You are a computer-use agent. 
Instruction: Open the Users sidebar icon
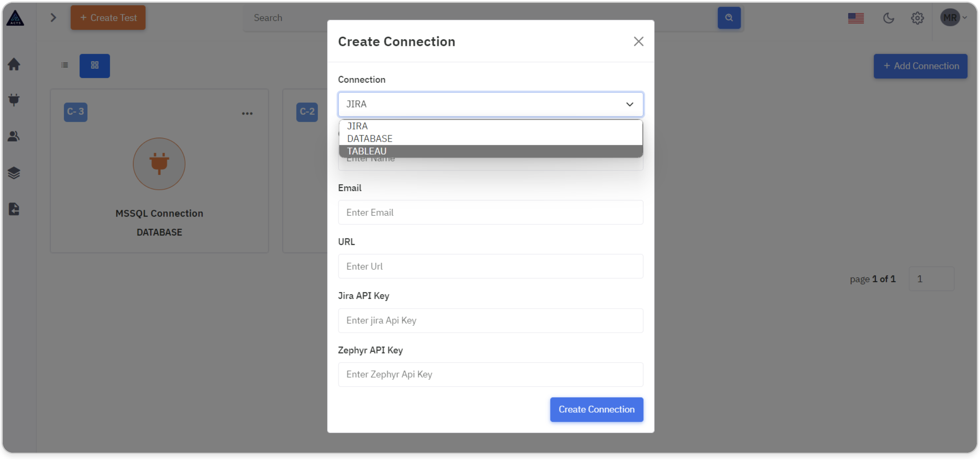14,136
